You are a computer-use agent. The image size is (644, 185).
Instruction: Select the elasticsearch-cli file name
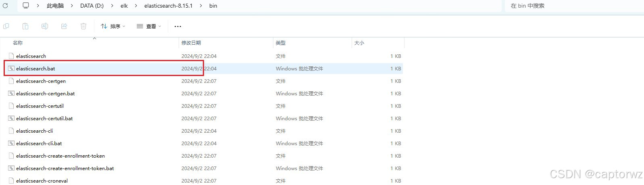[34, 131]
